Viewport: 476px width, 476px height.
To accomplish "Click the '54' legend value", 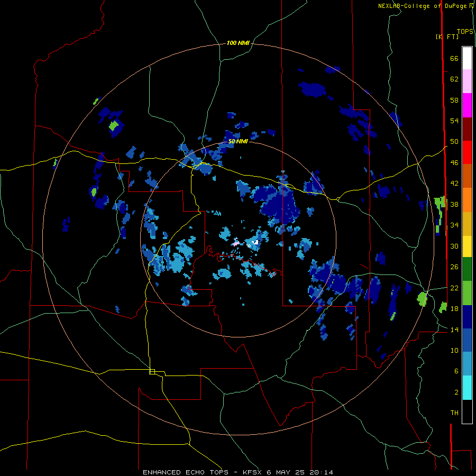I will [x=454, y=121].
